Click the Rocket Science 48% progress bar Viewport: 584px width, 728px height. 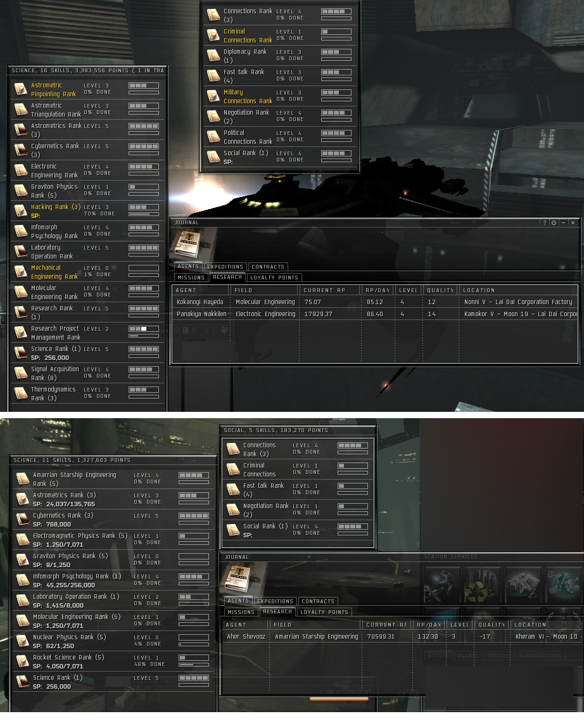(x=194, y=665)
